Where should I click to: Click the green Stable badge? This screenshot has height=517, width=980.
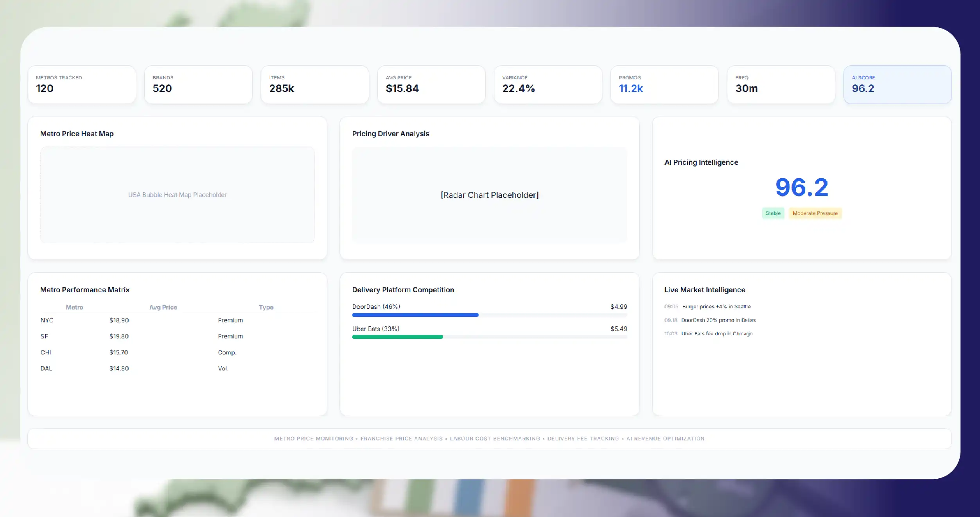pos(773,213)
